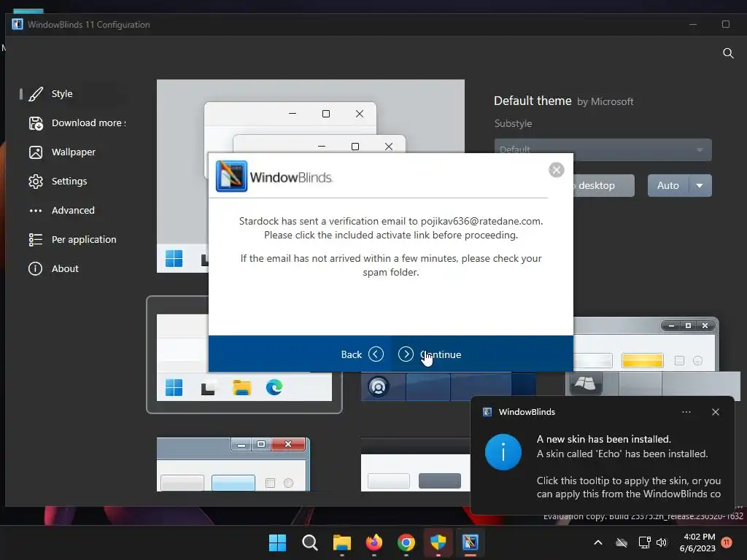This screenshot has height=560, width=747.
Task: Open the Windows Start menu
Action: [x=277, y=542]
